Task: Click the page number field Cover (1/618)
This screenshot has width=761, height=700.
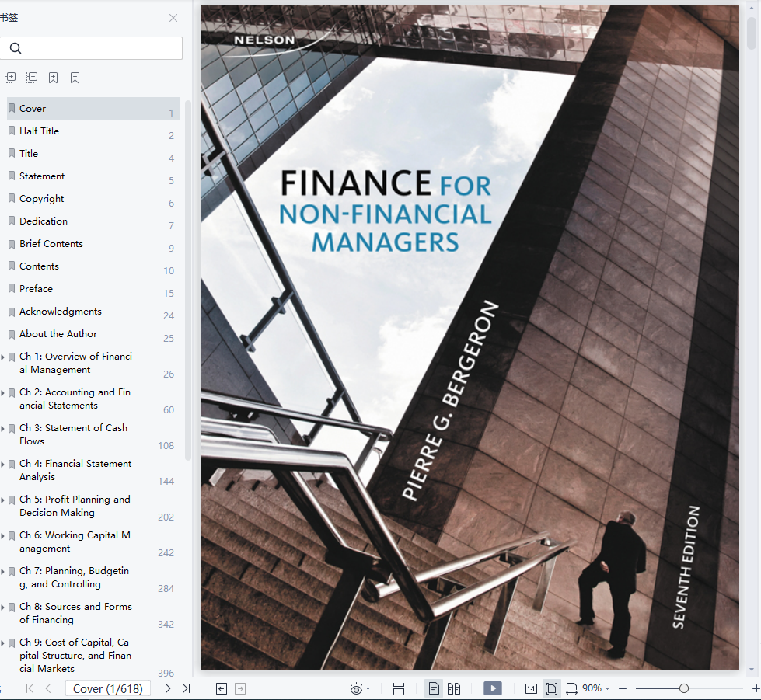Action: tap(108, 688)
